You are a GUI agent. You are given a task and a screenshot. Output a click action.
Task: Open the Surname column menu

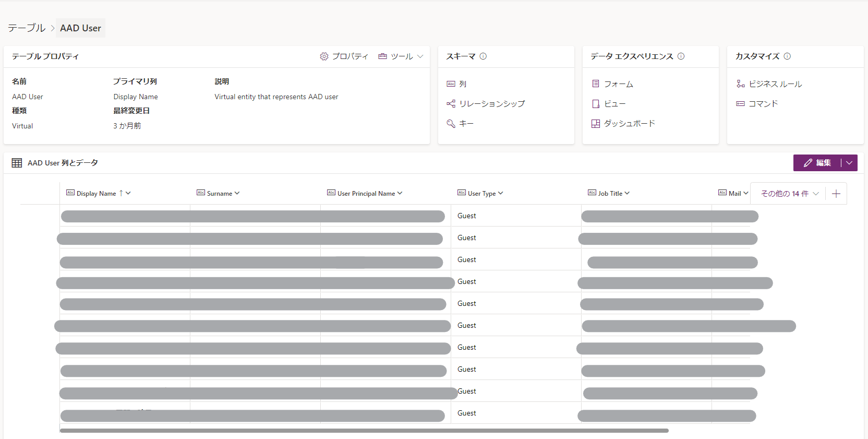click(237, 193)
